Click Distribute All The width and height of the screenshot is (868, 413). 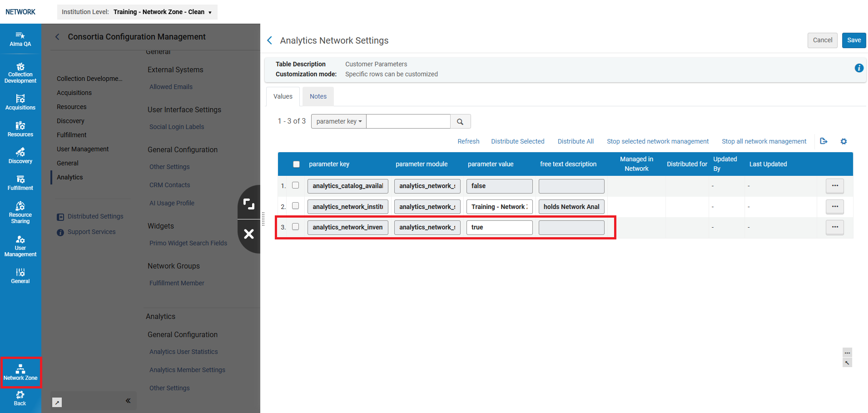tap(575, 141)
